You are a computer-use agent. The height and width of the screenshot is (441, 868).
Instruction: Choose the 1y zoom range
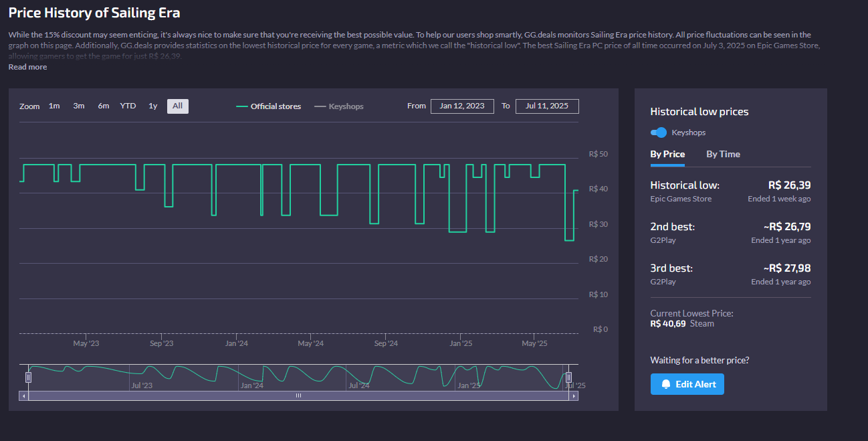click(153, 106)
